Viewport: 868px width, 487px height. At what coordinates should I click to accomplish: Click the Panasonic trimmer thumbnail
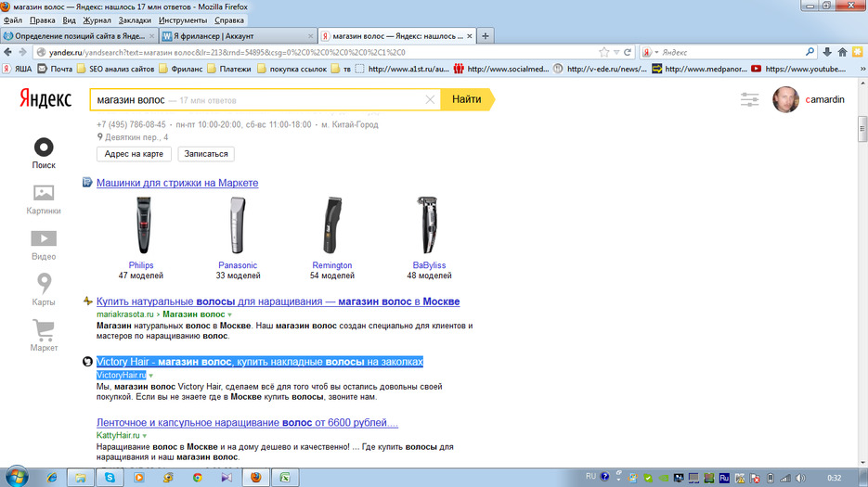pos(238,225)
